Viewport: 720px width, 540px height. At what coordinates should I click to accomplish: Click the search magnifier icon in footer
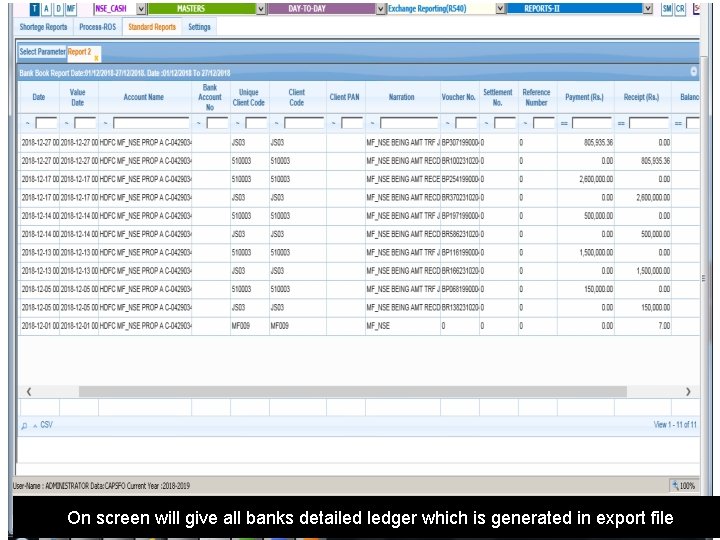pyautogui.click(x=24, y=426)
